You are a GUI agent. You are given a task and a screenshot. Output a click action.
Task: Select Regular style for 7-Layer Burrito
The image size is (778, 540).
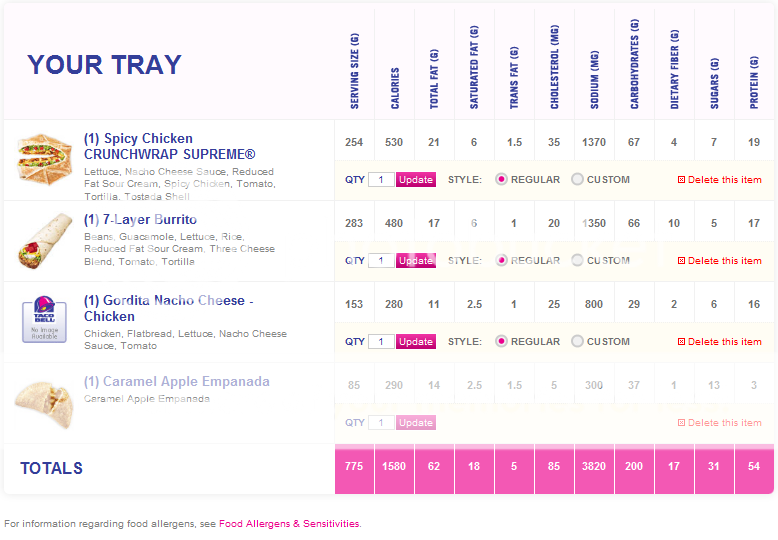(502, 261)
